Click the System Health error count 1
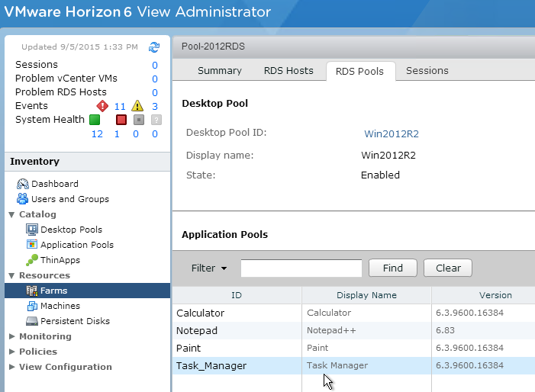This screenshot has height=392, width=535. 117,134
